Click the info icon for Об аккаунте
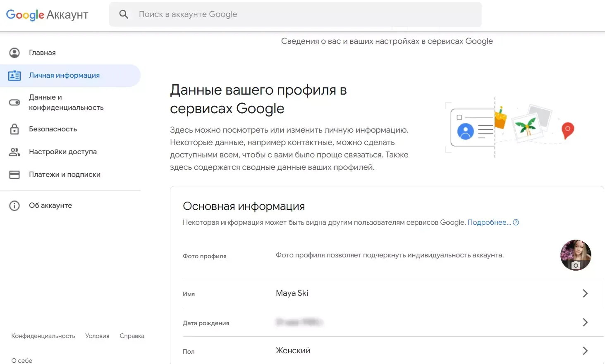Screen dimensions: 605x364 (14, 206)
